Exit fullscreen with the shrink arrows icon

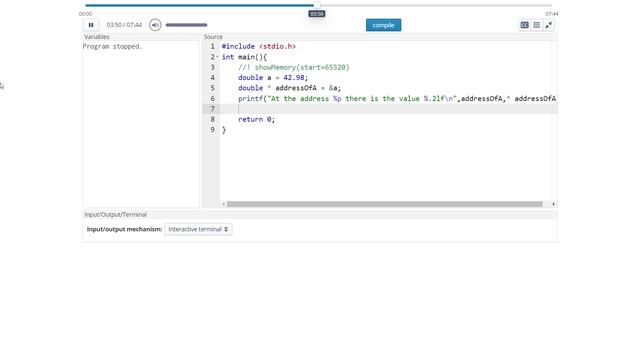[x=549, y=25]
